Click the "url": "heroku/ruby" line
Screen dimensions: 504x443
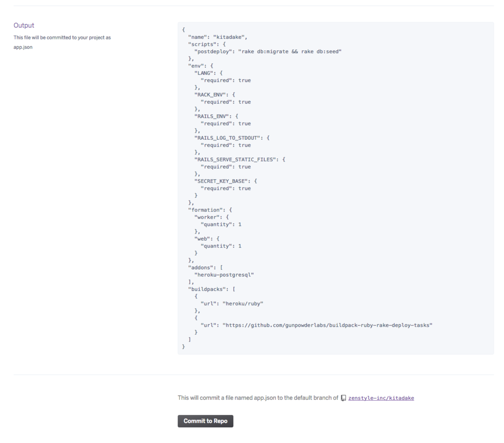tap(232, 304)
